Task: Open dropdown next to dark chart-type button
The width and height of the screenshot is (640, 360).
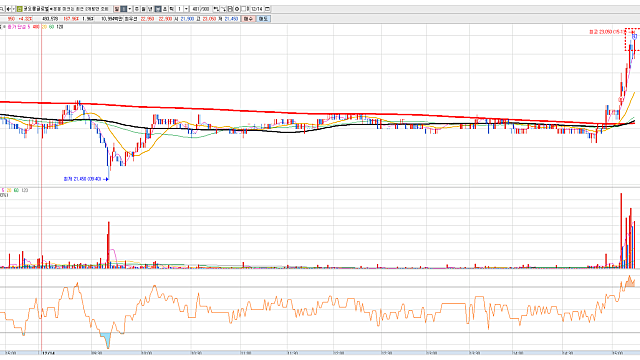Action: [130, 9]
